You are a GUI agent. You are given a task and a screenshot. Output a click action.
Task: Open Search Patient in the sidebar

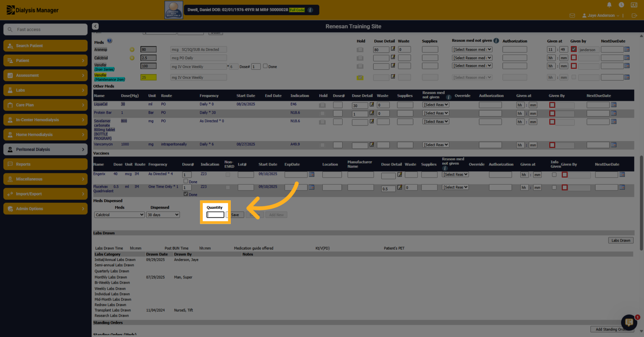tap(45, 46)
